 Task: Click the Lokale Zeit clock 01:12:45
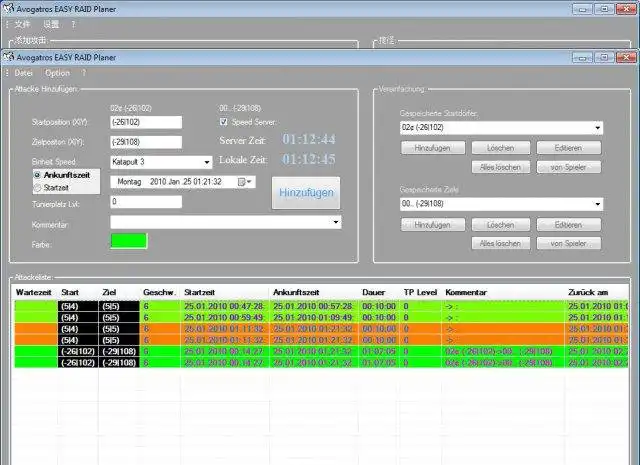(x=309, y=159)
